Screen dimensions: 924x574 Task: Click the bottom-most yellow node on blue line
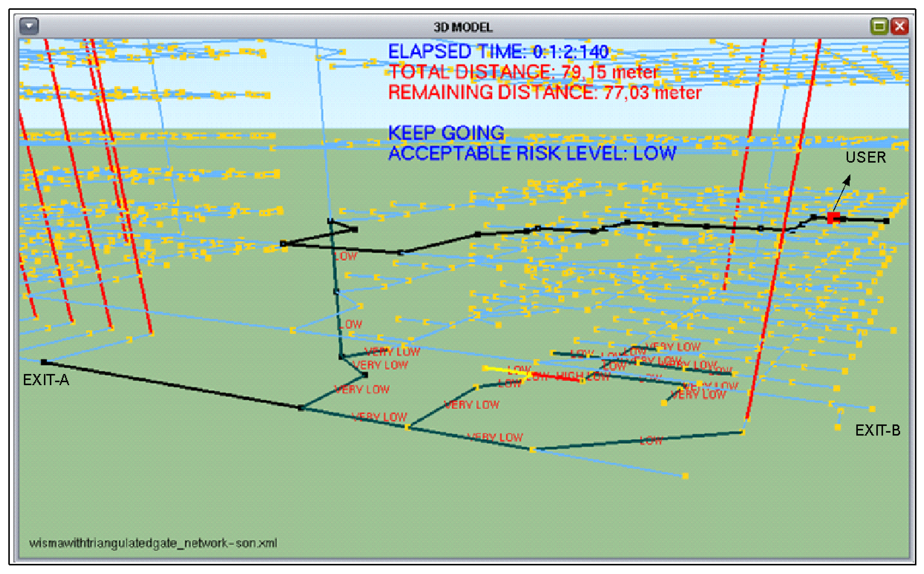point(685,476)
